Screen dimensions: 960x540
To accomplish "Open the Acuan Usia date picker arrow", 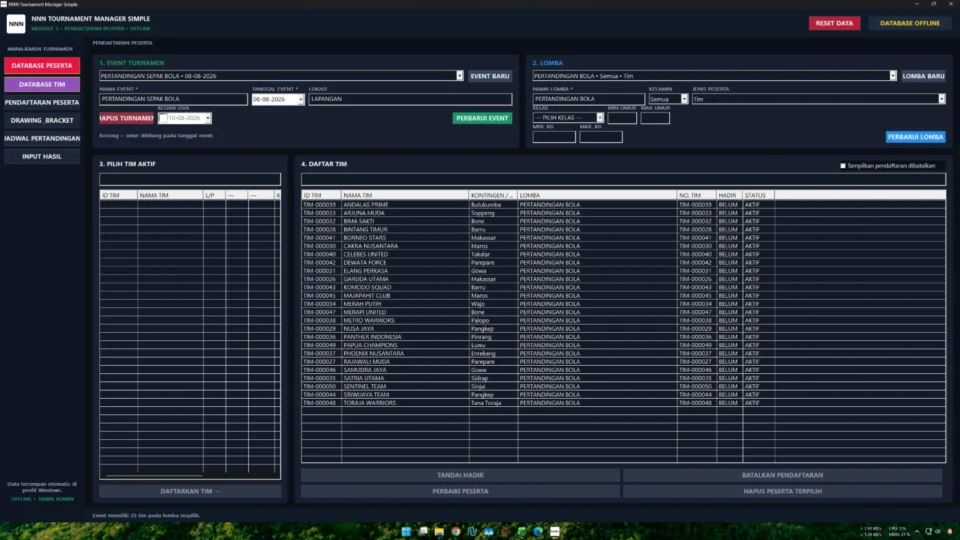I will 208,118.
